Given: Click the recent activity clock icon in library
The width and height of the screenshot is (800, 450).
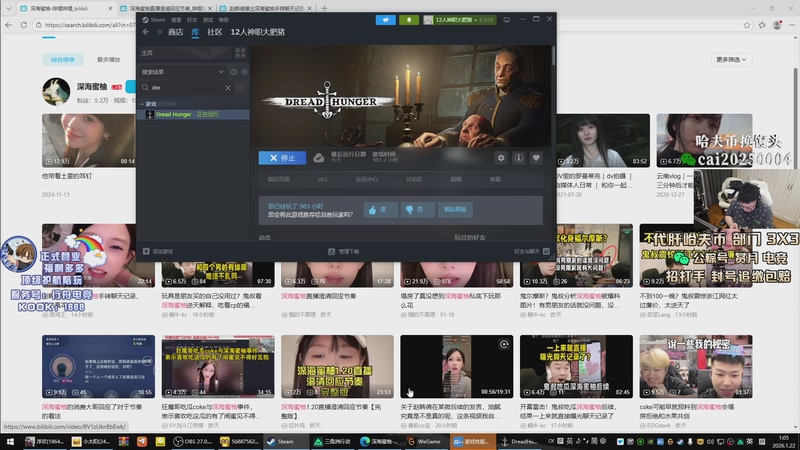Looking at the screenshot, I should (x=234, y=72).
